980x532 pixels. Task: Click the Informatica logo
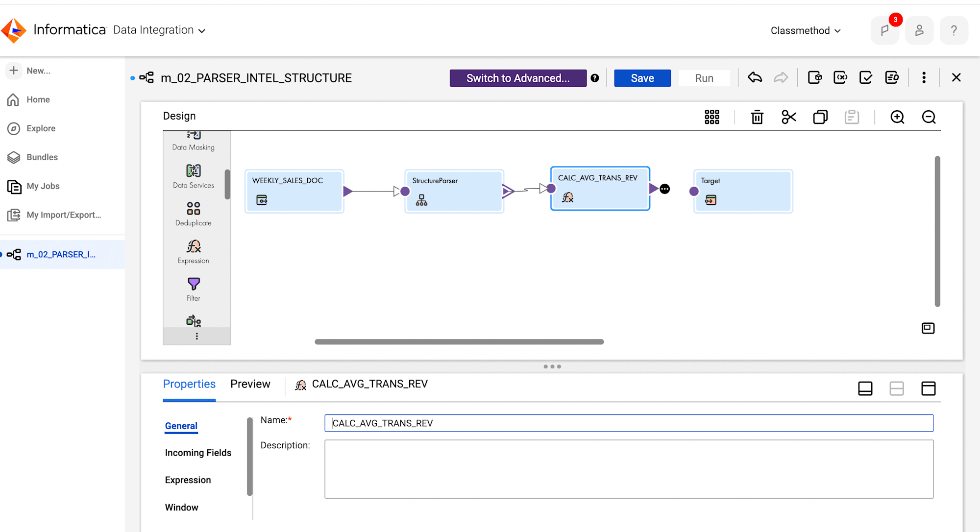pyautogui.click(x=14, y=30)
